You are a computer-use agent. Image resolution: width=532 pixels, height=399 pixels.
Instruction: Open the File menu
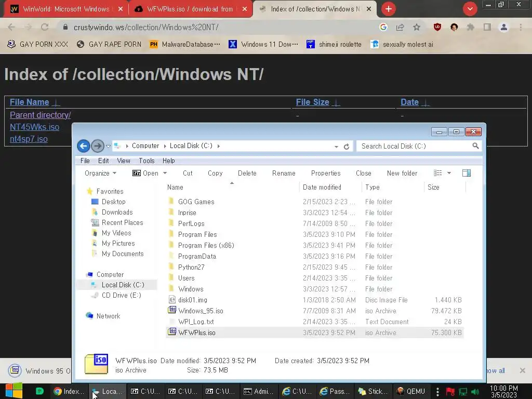pos(85,161)
